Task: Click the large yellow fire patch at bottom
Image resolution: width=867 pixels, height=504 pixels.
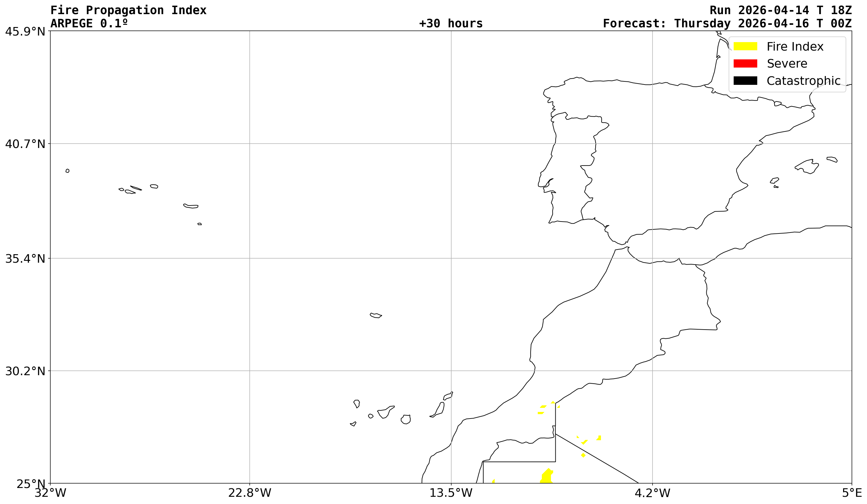Action: coord(547,477)
